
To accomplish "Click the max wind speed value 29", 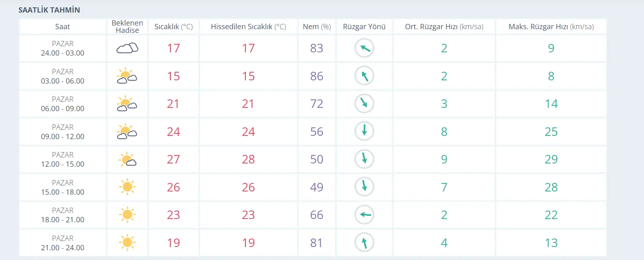I will (551, 159).
